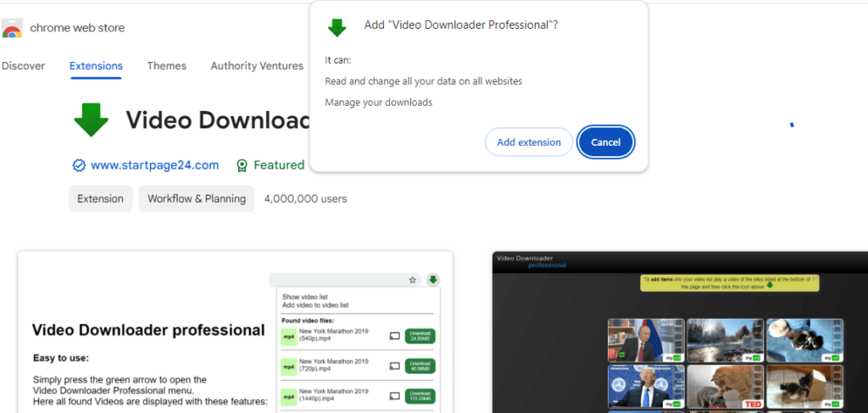Click Download 40.98MB button for 720p video
Viewport: 868px width, 413px height.
(x=420, y=366)
